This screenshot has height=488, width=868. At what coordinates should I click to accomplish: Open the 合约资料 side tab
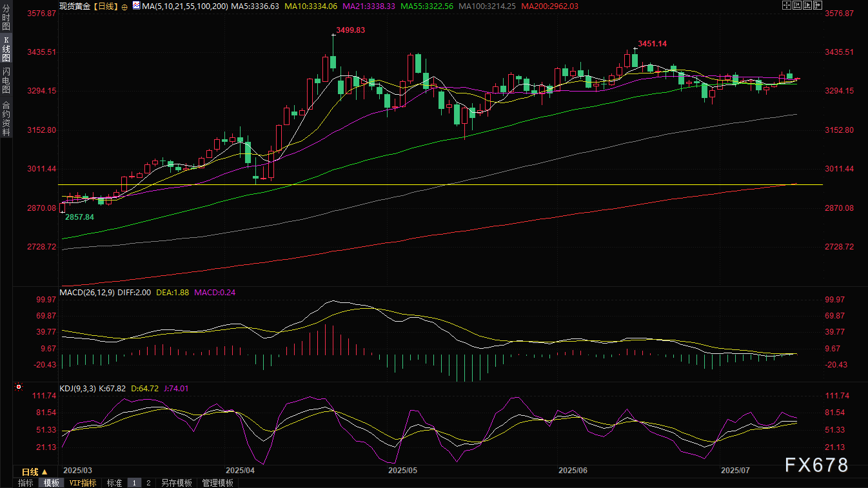pos(6,118)
